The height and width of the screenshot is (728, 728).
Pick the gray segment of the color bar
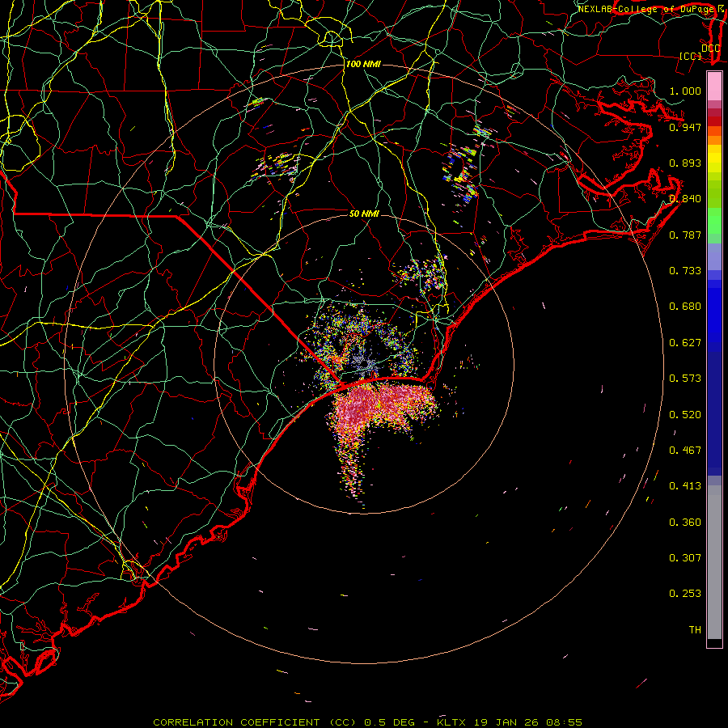click(714, 562)
